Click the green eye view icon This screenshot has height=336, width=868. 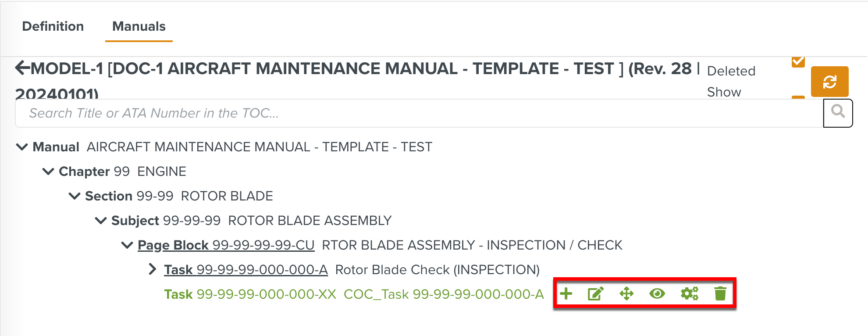click(x=657, y=293)
